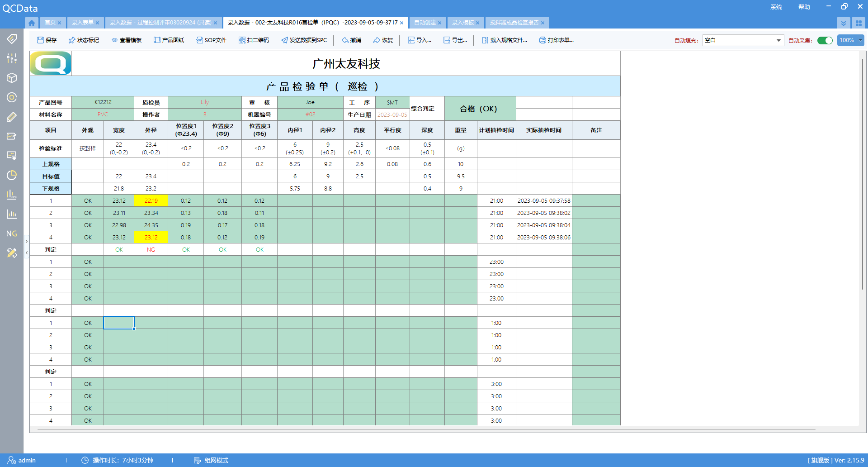Toggle the auto-collect (自动采集) switch
868x467 pixels.
click(x=825, y=40)
